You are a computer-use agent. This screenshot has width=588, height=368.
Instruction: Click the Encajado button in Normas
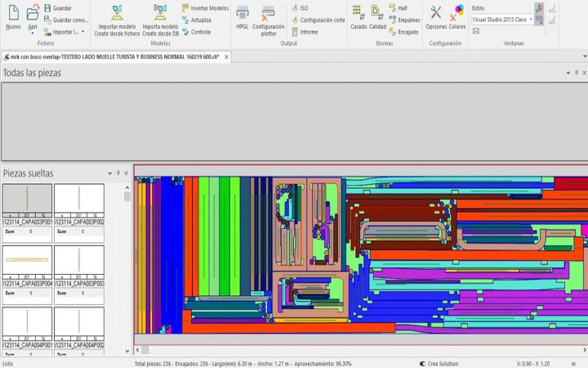[x=403, y=32]
